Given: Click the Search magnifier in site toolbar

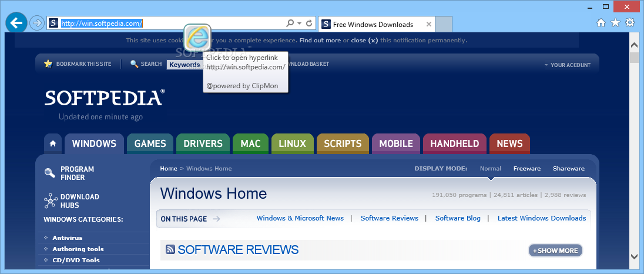Looking at the screenshot, I should coord(135,64).
